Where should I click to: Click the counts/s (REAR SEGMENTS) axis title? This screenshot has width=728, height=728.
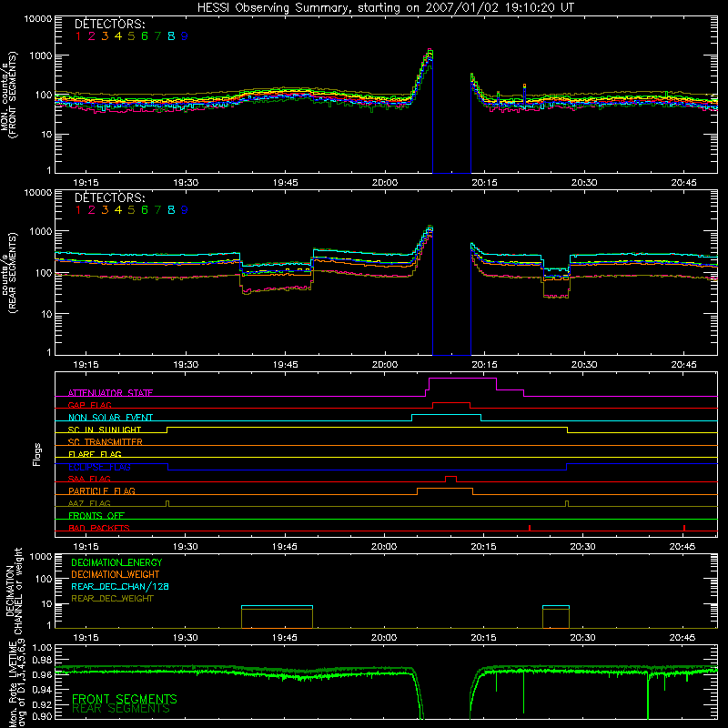pos(8,273)
